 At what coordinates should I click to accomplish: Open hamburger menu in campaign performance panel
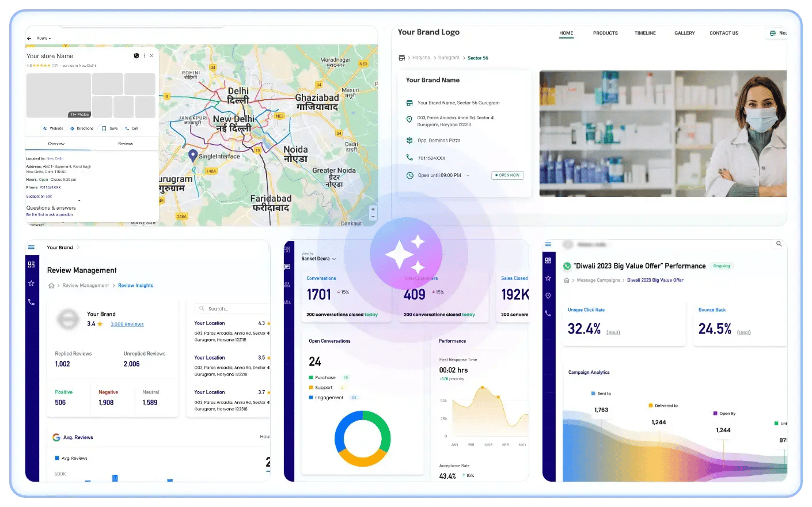[548, 244]
